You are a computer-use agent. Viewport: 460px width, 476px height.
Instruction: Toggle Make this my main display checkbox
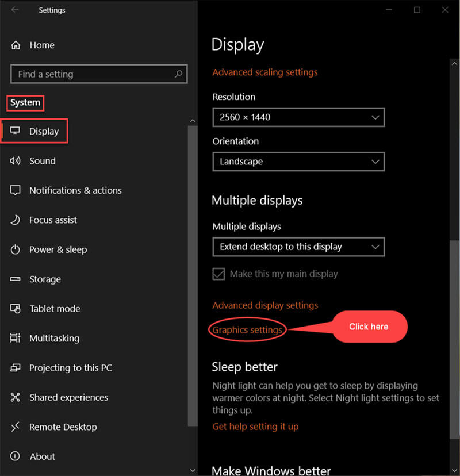218,274
